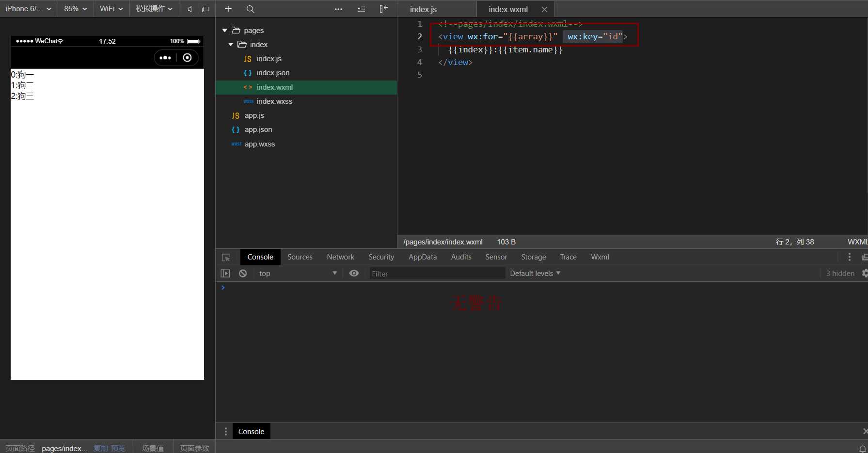
Task: Open Default levels dropdown
Action: click(535, 274)
